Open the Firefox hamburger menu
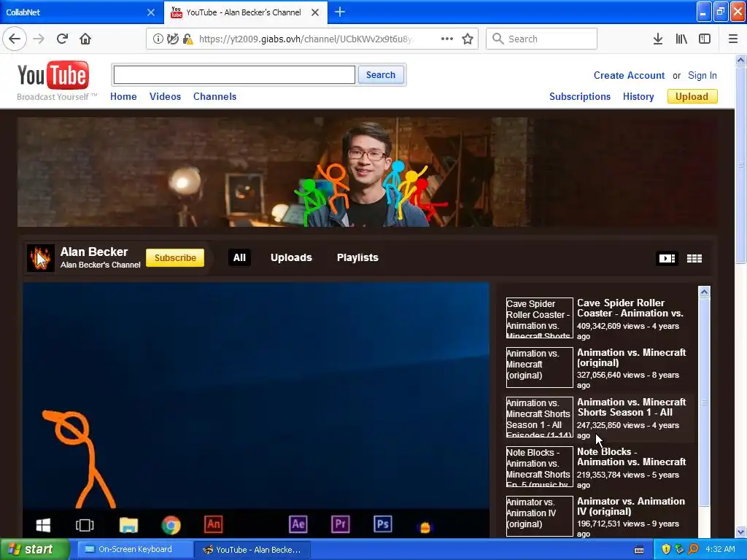The width and height of the screenshot is (747, 560). (732, 39)
